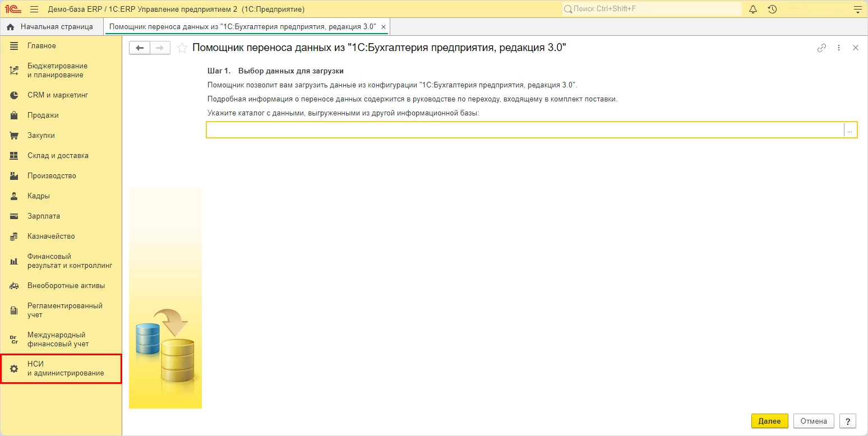Open the Казначейство section

pos(61,236)
